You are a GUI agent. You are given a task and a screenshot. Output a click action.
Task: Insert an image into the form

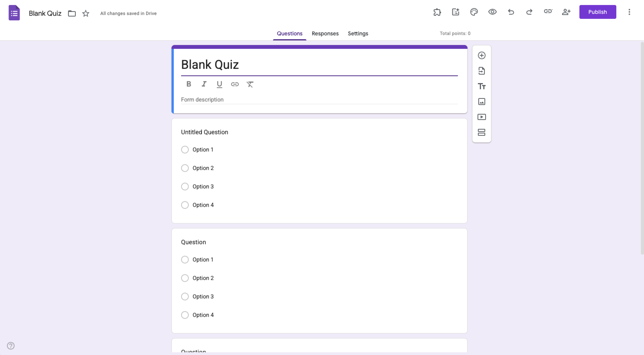coord(481,102)
